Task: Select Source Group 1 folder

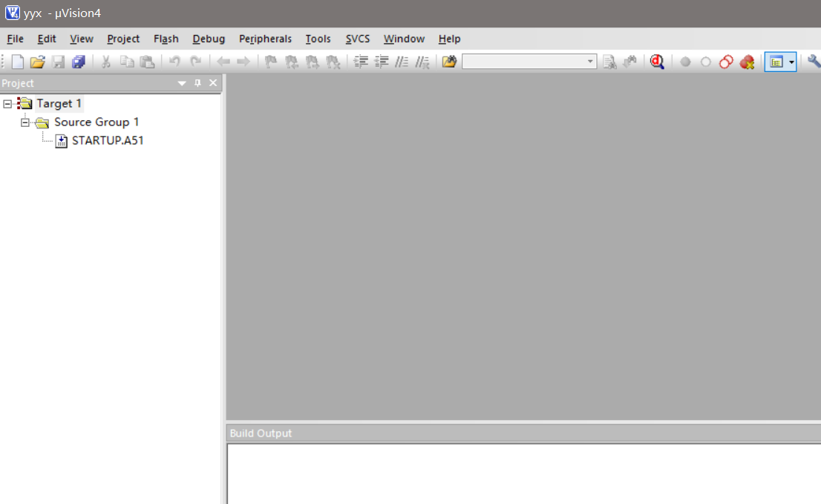Action: (97, 122)
